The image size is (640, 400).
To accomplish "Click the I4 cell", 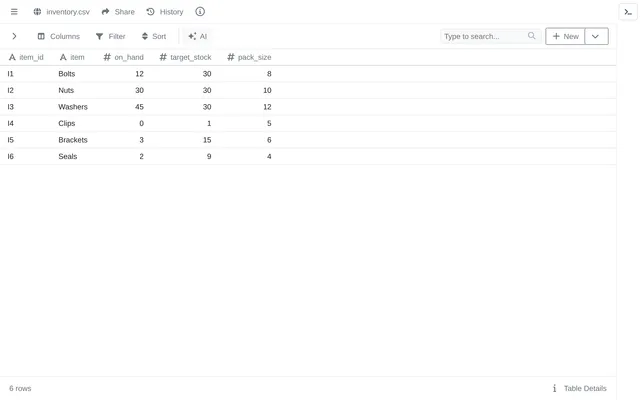I will point(11,123).
